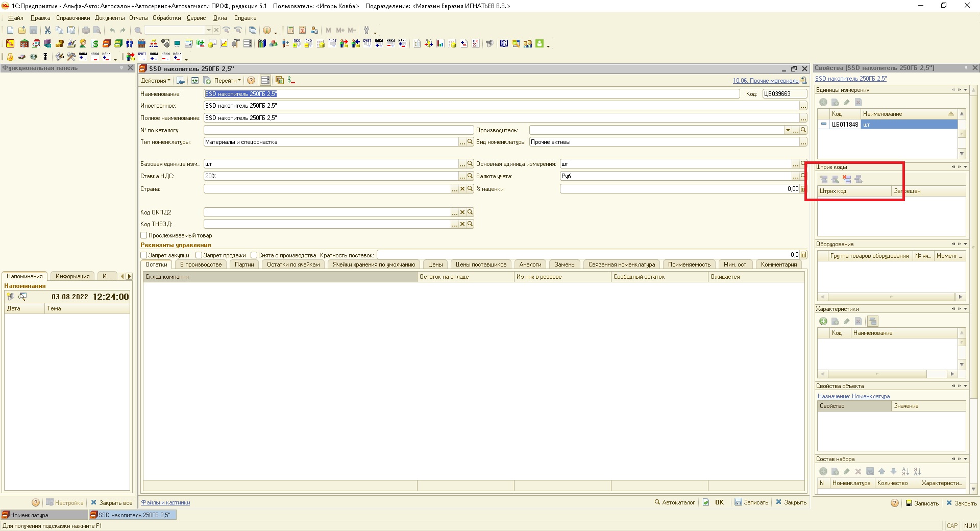Toggle Прослеживаемый товар checkbox
The image size is (980, 531).
click(144, 235)
